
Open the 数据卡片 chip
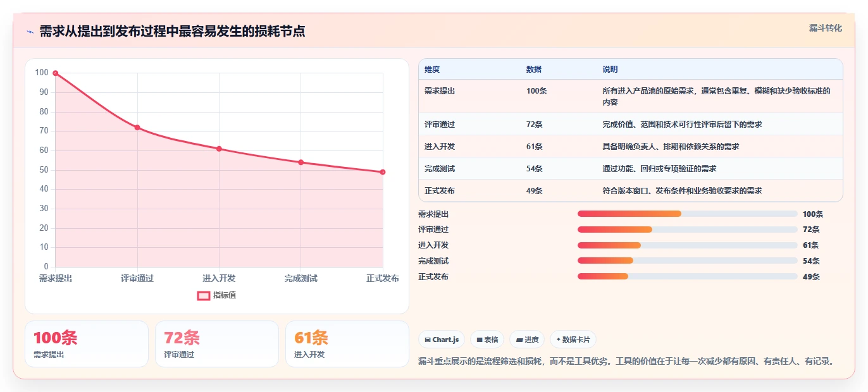pyautogui.click(x=573, y=340)
